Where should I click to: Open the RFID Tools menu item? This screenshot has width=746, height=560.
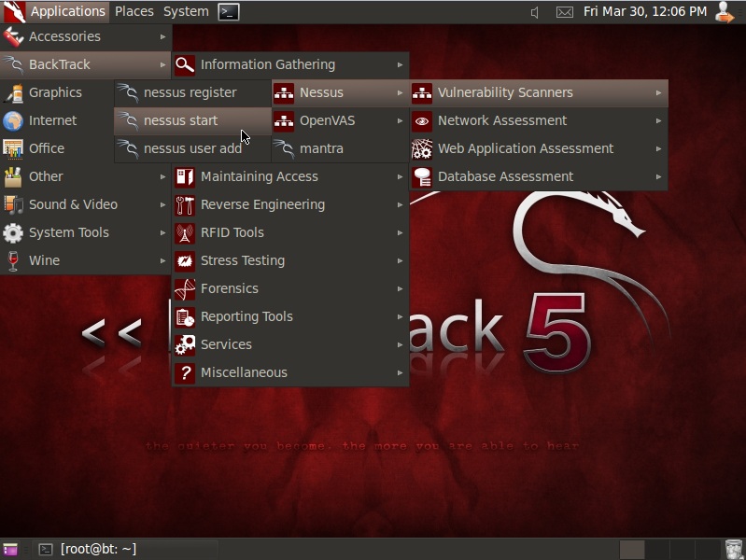[290, 233]
